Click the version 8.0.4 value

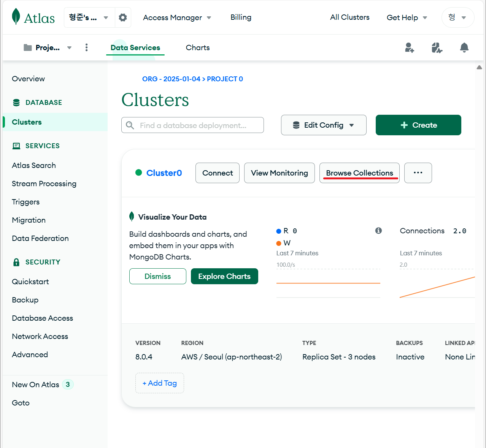tap(144, 357)
